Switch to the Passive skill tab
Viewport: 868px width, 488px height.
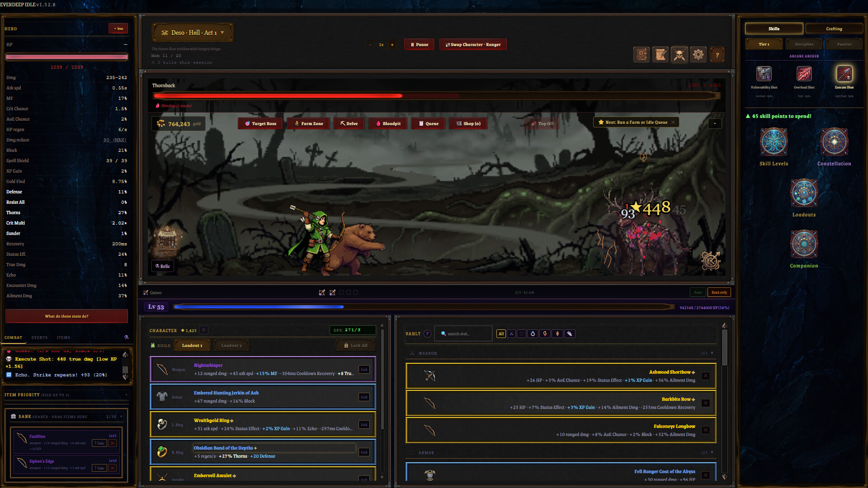844,44
